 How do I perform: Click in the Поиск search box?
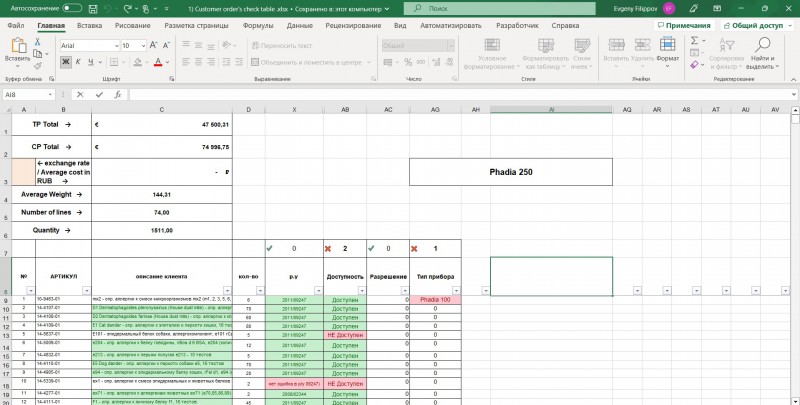(x=499, y=9)
